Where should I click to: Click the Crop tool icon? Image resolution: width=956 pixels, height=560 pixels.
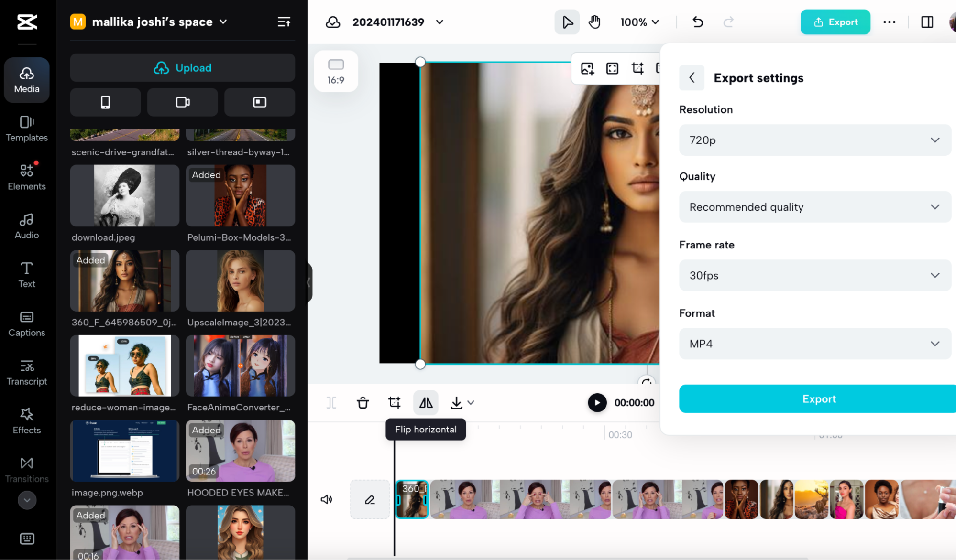pyautogui.click(x=394, y=402)
